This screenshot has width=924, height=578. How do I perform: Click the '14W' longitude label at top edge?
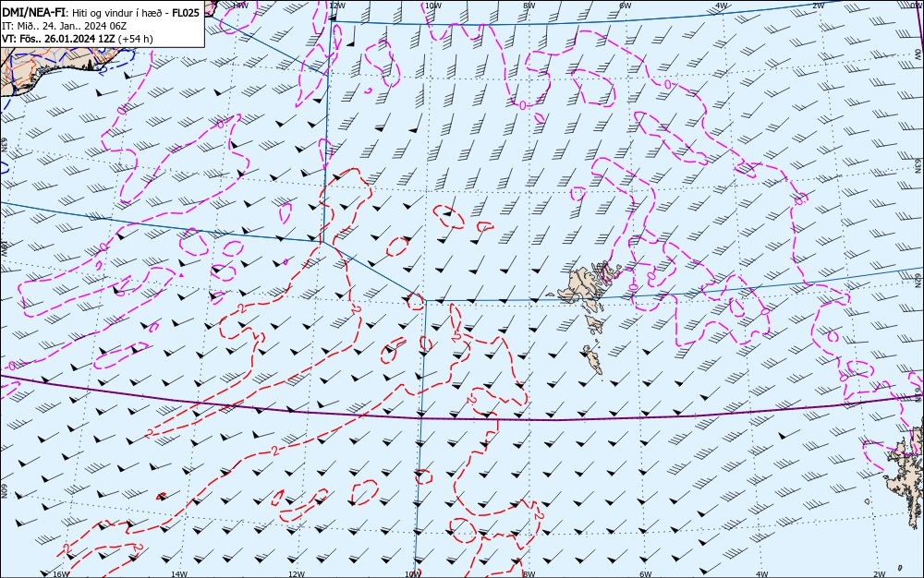tap(239, 5)
